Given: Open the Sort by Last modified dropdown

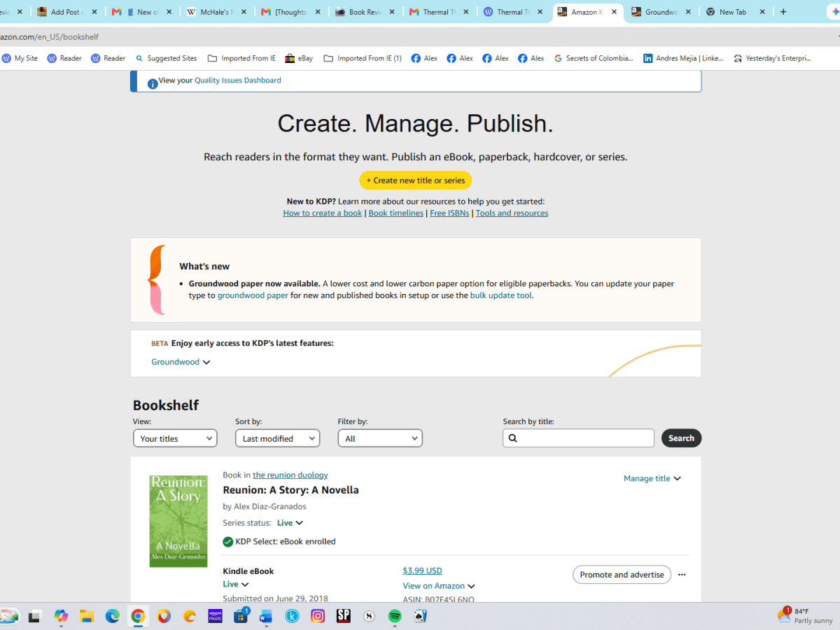Looking at the screenshot, I should click(x=277, y=438).
